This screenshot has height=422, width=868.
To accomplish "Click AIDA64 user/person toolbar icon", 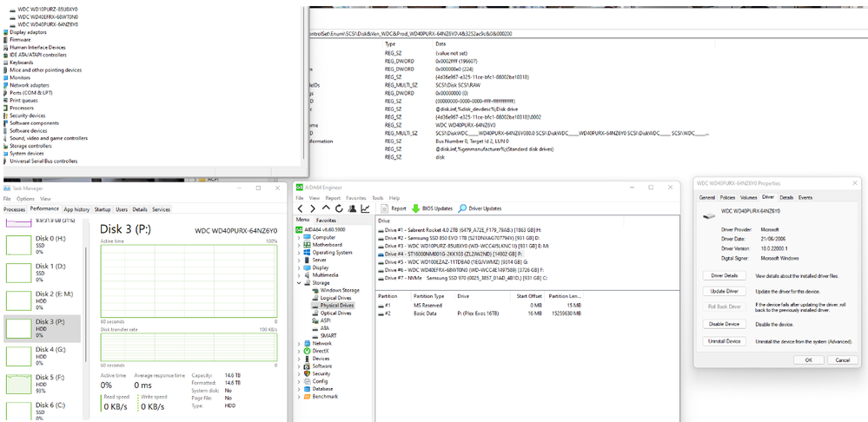I will point(352,208).
